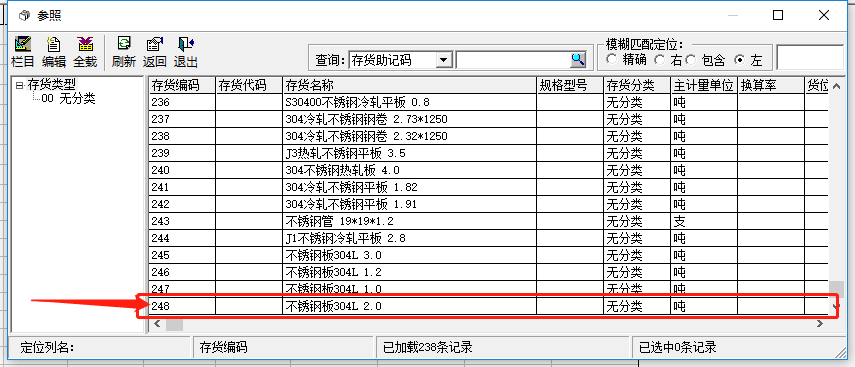Collapse the 存货类型 tree node
855x367 pixels.
click(20, 85)
